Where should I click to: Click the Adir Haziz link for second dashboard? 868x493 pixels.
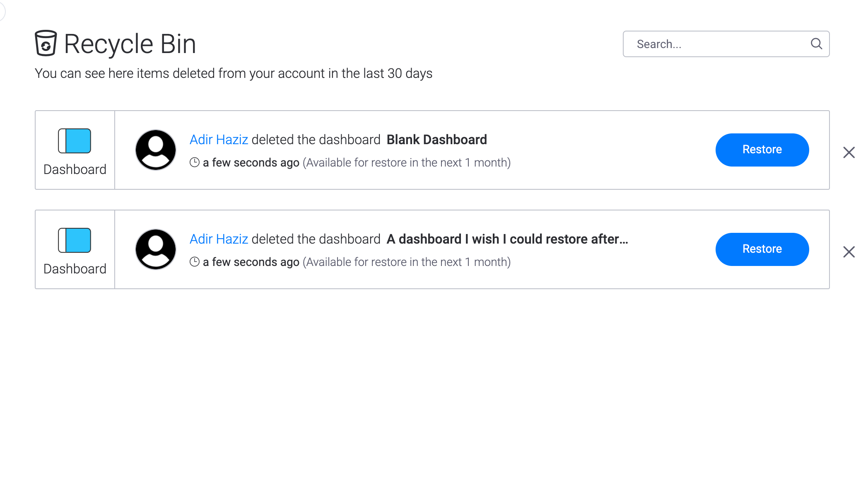(x=219, y=239)
